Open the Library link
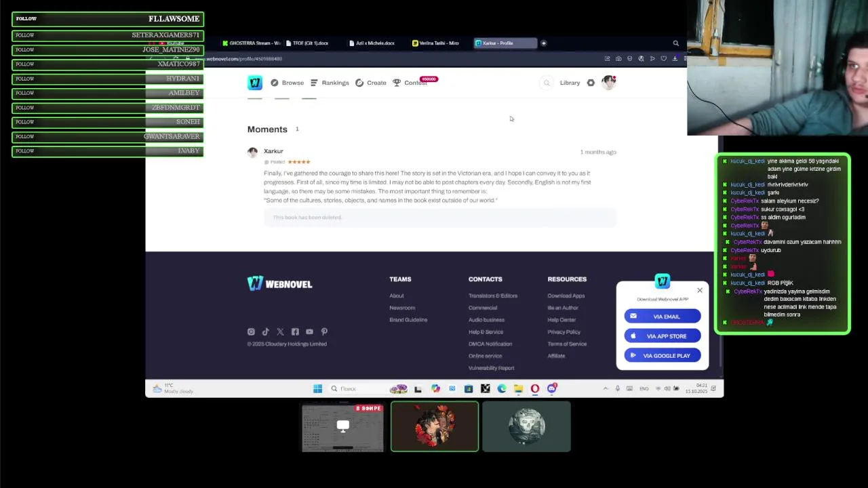This screenshot has width=868, height=488. (x=570, y=83)
